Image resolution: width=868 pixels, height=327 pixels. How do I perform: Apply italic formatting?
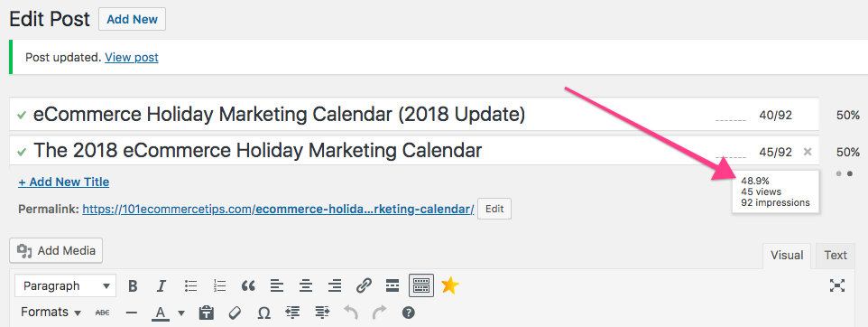pyautogui.click(x=162, y=286)
